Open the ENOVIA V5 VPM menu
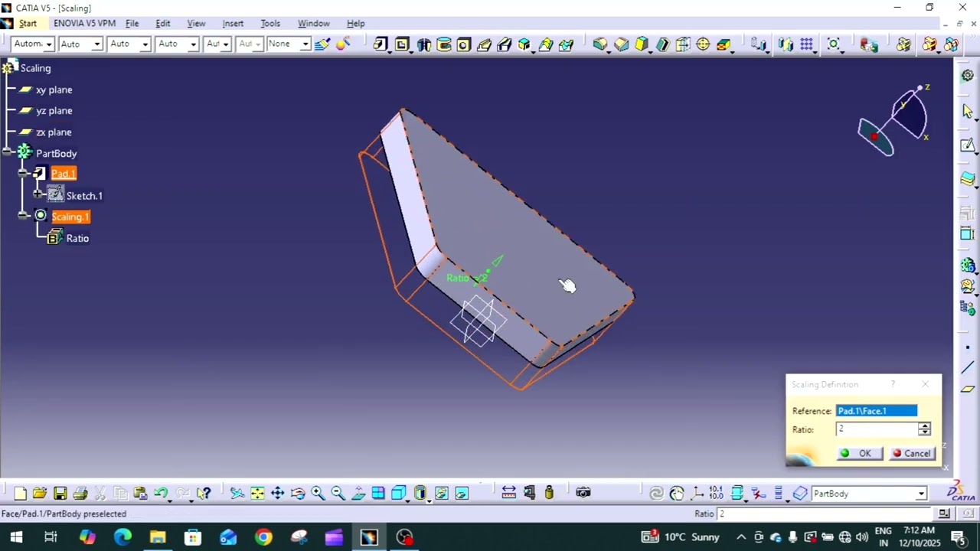The width and height of the screenshot is (980, 551). (84, 24)
